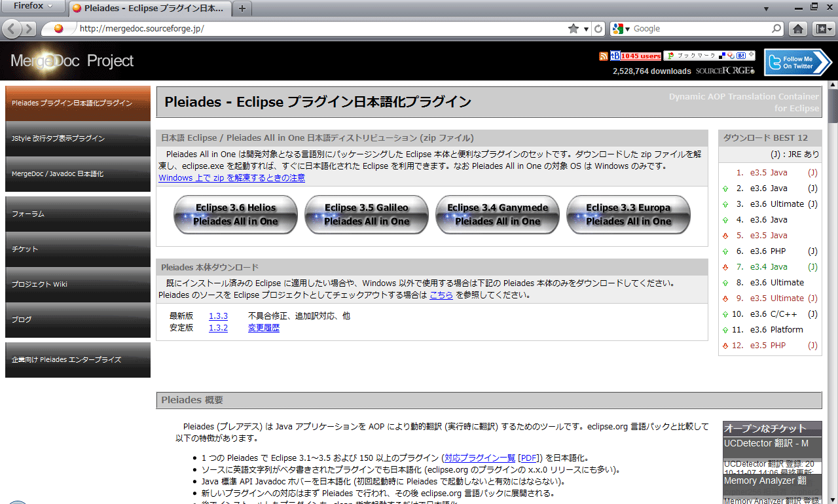
Task: Open MergeDoc / Javadoc 日本語化 sidebar item
Action: tap(78, 174)
